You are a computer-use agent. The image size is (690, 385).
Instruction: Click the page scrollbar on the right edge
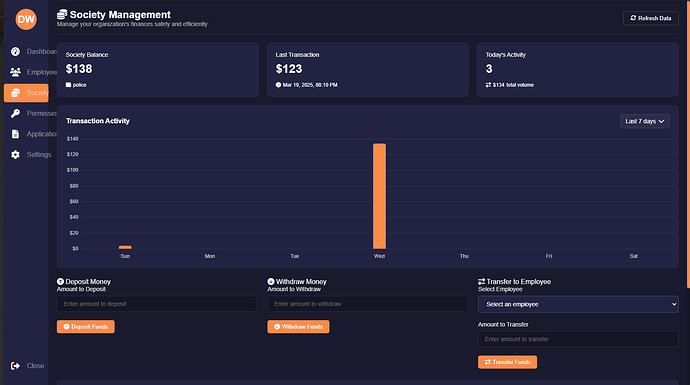coord(688,144)
